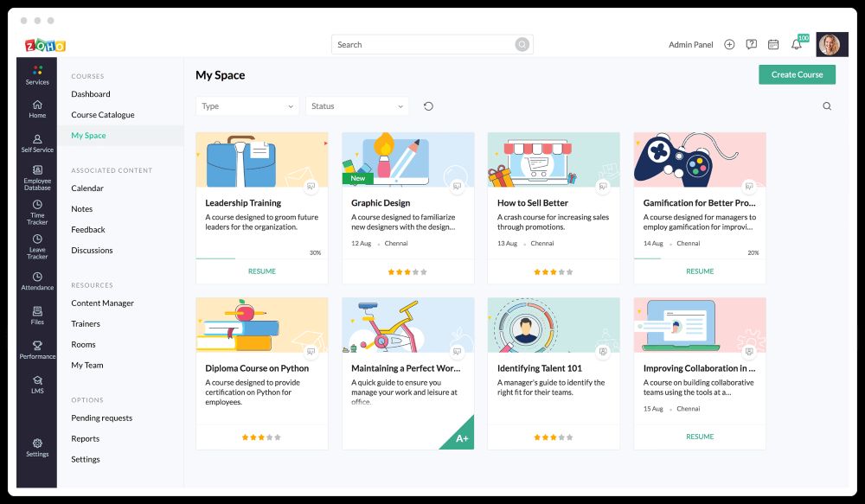Click the notification bell icon
The width and height of the screenshot is (865, 504).
796,45
